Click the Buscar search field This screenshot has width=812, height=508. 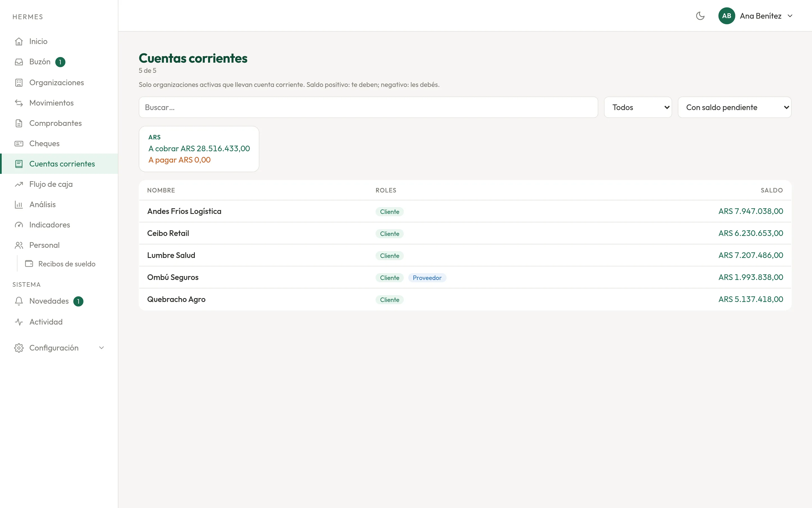tap(368, 107)
